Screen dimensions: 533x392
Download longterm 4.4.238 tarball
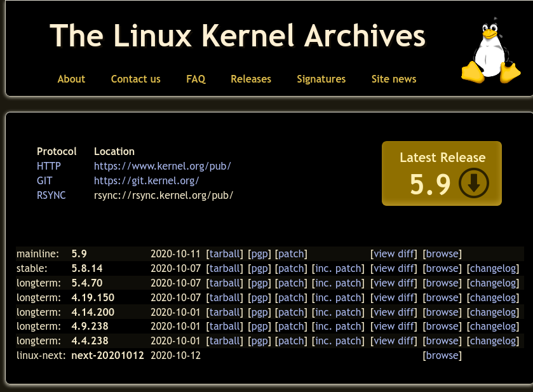(x=225, y=341)
